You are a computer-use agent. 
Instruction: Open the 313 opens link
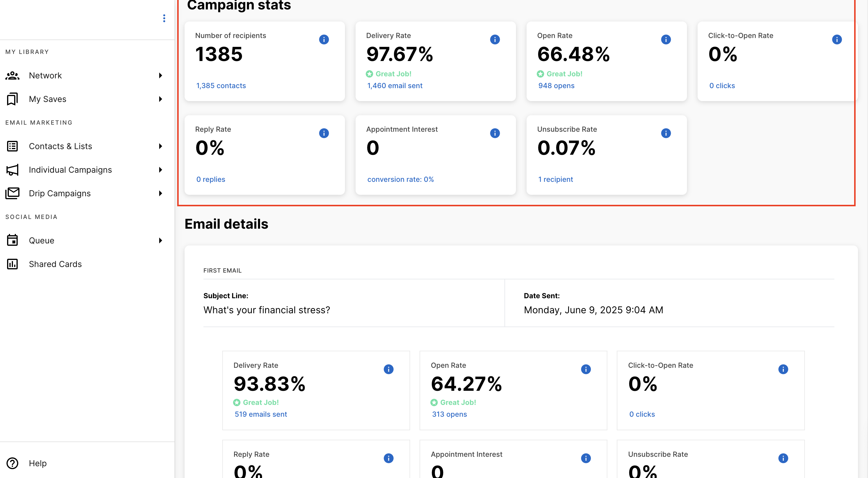pos(450,414)
